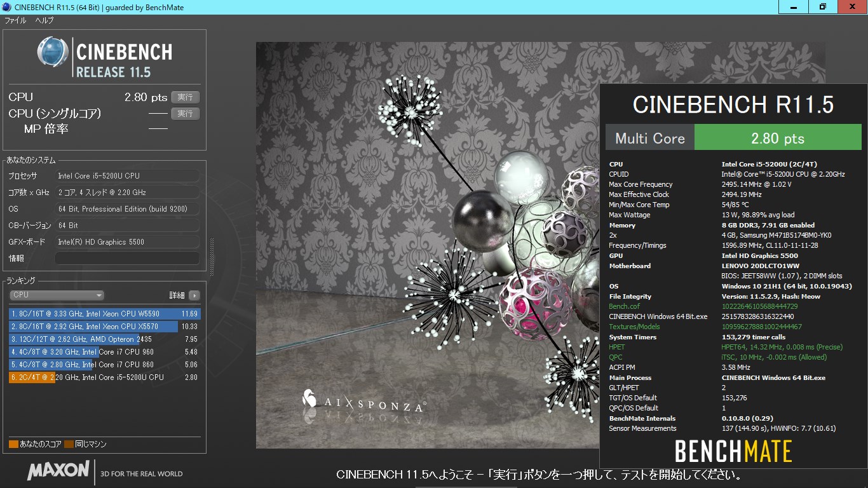Image resolution: width=868 pixels, height=488 pixels.
Task: Click the あなたのスコア orange legend swatch
Action: pos(13,444)
